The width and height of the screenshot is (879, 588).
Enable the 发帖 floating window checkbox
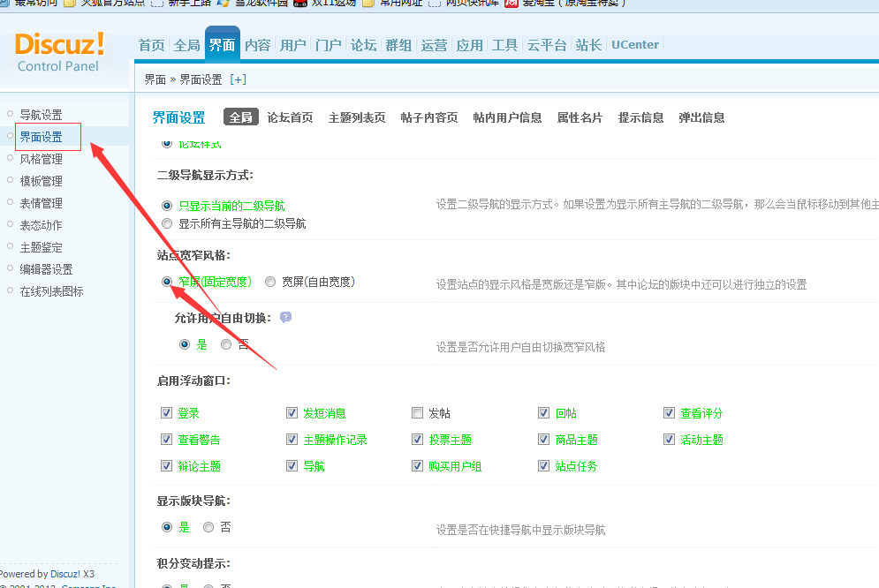(x=417, y=412)
